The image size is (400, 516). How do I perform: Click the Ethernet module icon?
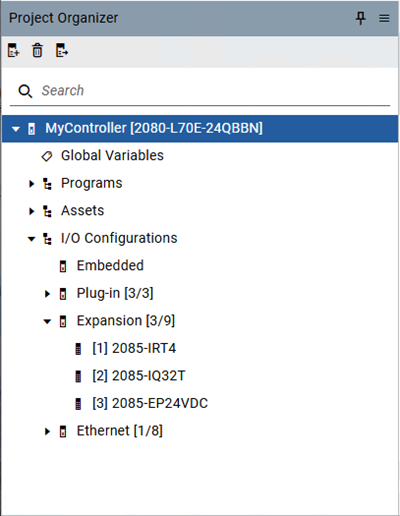[x=63, y=432]
